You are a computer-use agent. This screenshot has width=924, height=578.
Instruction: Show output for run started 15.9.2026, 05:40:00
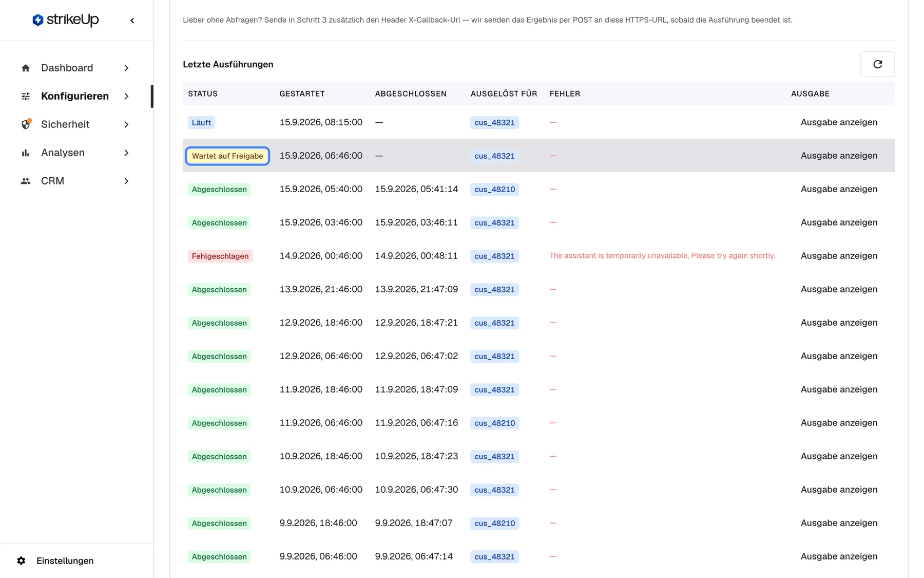click(x=839, y=189)
